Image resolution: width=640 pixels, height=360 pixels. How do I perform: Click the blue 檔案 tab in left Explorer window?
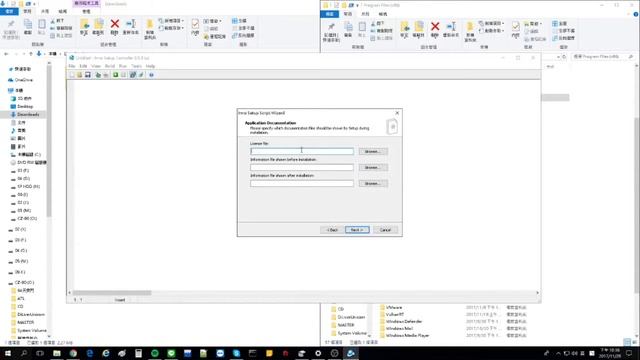(x=9, y=11)
